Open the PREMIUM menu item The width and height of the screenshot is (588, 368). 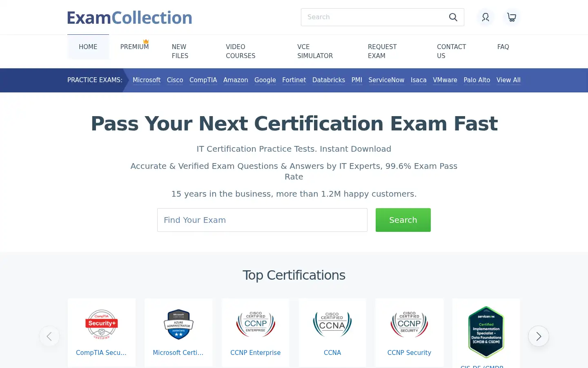coord(135,47)
